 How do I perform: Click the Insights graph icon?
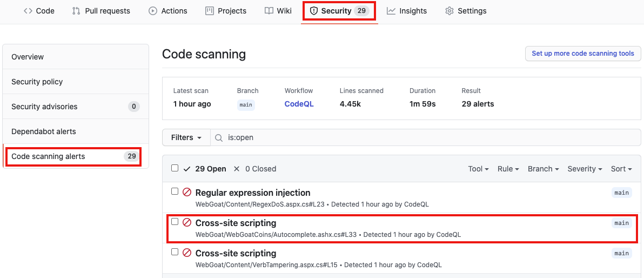[x=391, y=11]
